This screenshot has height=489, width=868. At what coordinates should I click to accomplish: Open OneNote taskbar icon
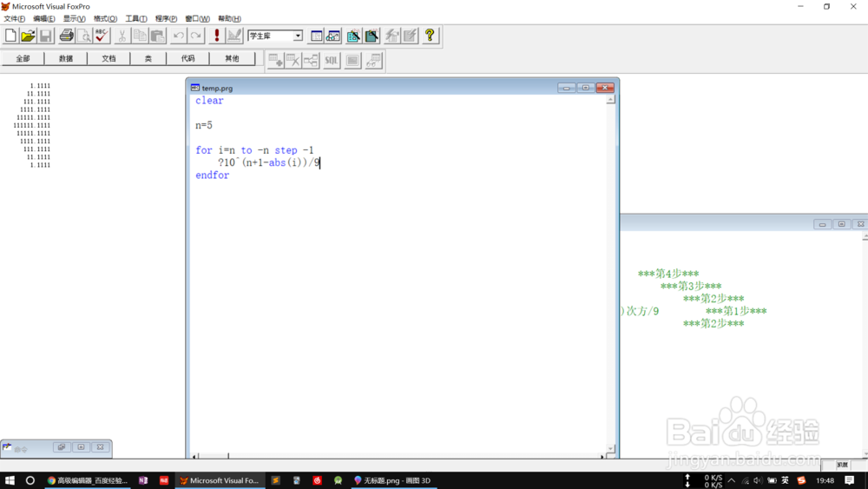[x=143, y=480]
